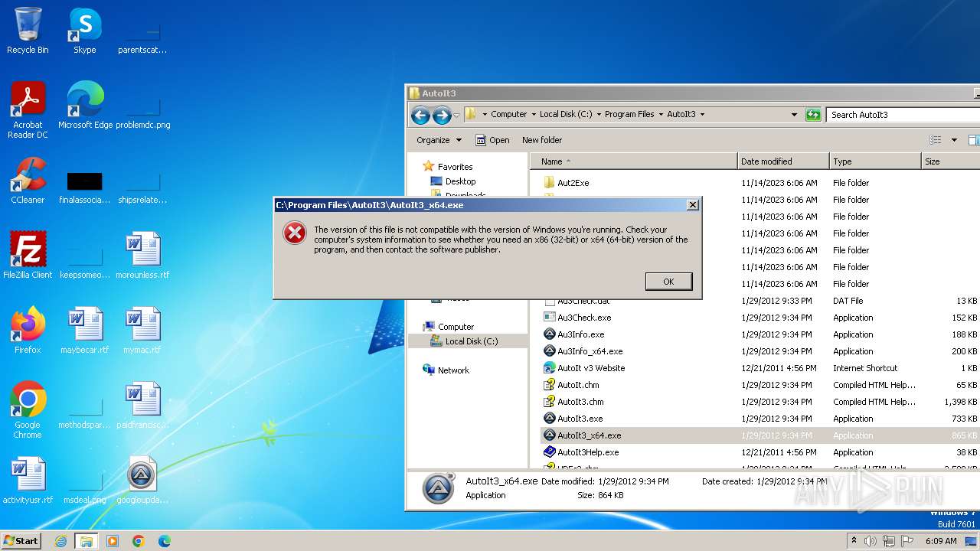The image size is (980, 551).
Task: Launch CCleaner from the desktop
Action: click(x=28, y=181)
